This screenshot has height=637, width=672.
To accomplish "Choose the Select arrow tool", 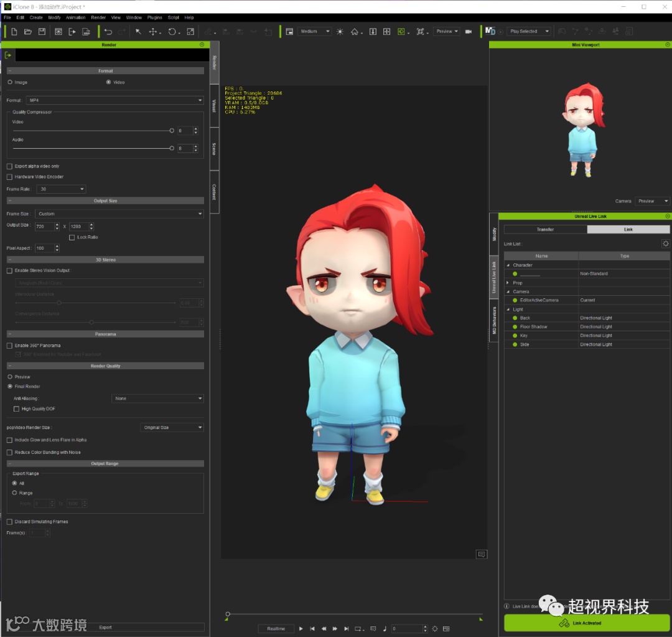I will (138, 32).
